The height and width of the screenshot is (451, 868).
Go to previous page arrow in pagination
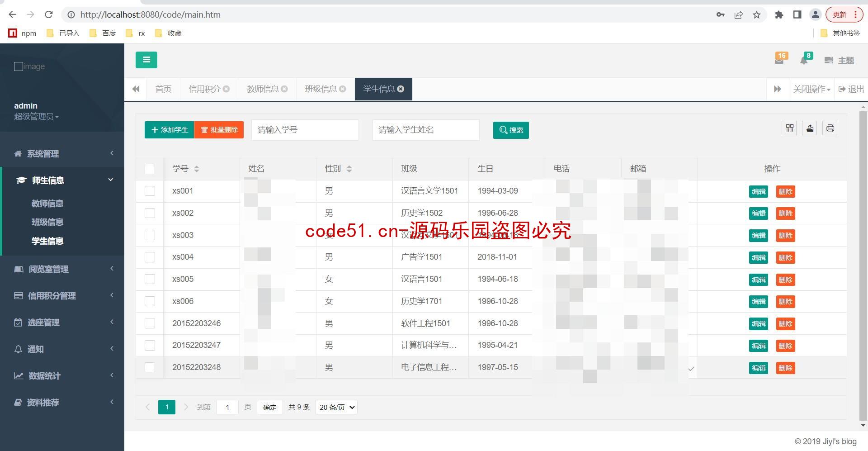coord(147,407)
